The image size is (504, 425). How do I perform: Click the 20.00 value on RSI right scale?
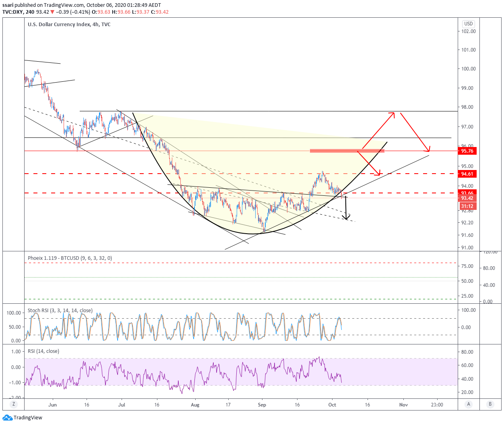point(467,392)
